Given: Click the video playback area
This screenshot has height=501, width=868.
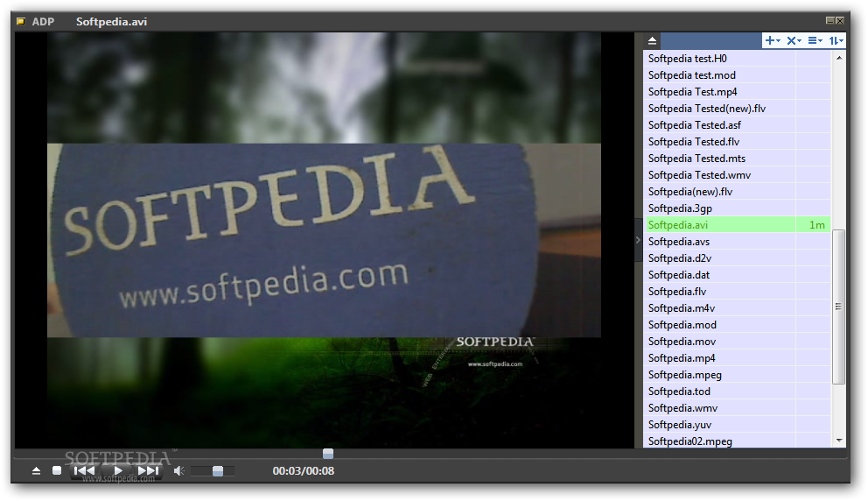Looking at the screenshot, I should coord(324,240).
